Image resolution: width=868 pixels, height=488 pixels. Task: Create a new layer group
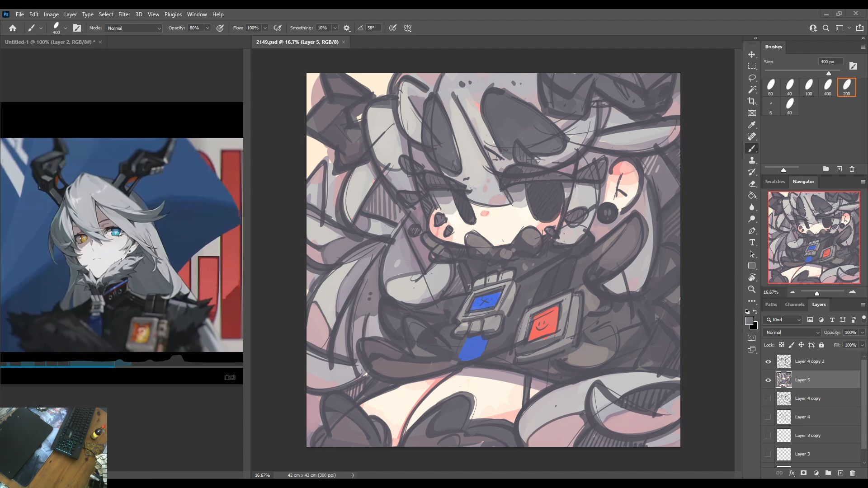[x=828, y=473]
